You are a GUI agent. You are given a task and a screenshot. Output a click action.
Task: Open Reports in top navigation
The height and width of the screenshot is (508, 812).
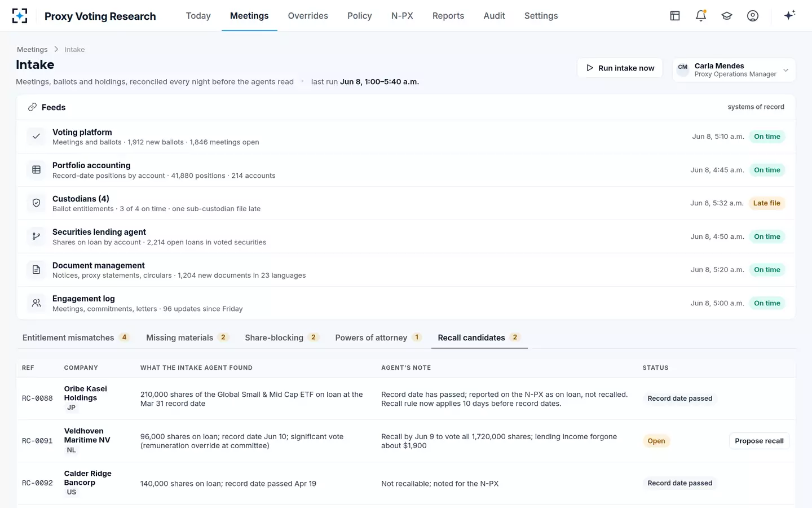(x=448, y=16)
